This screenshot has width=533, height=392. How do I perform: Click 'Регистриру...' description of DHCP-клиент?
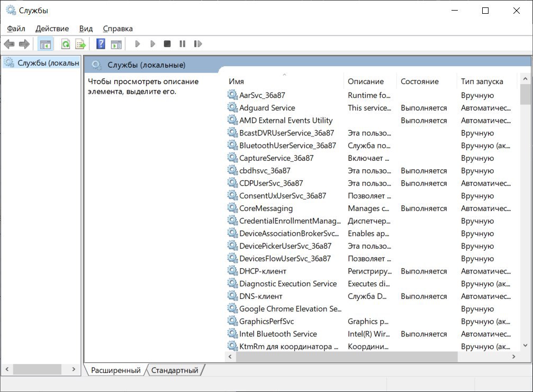369,271
